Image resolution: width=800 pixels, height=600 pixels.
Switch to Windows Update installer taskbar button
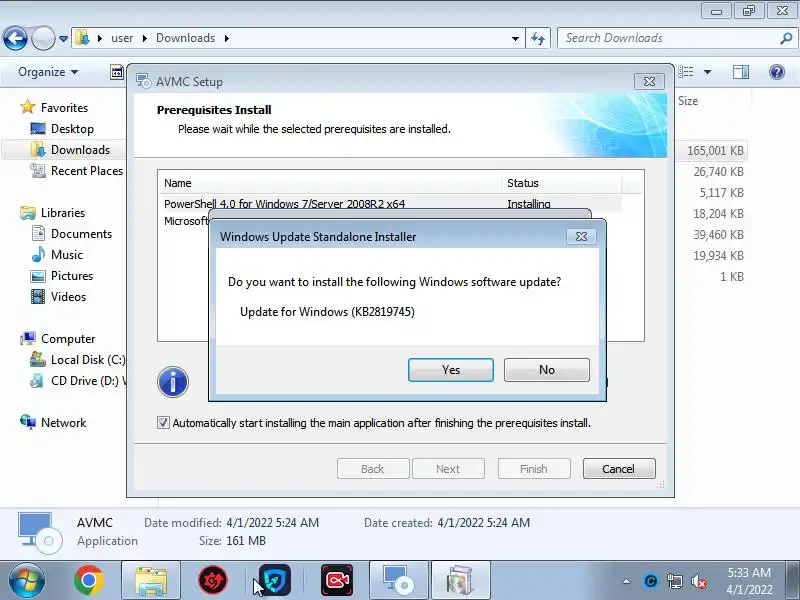(x=461, y=581)
